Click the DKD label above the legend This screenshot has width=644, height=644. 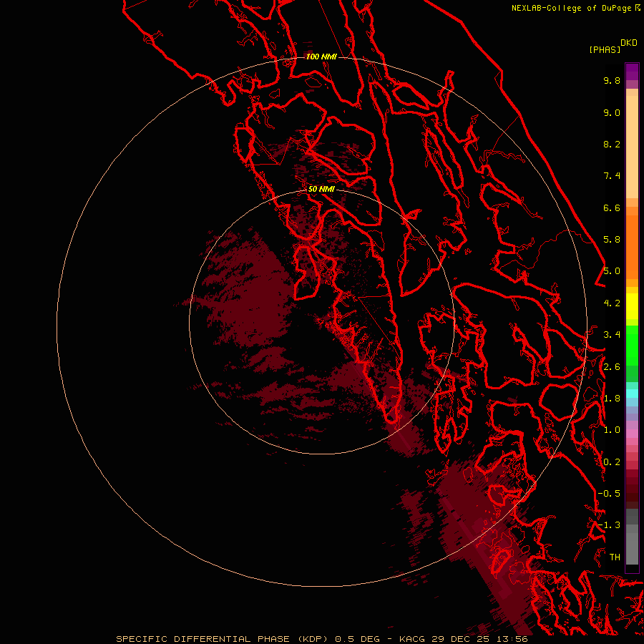click(629, 43)
